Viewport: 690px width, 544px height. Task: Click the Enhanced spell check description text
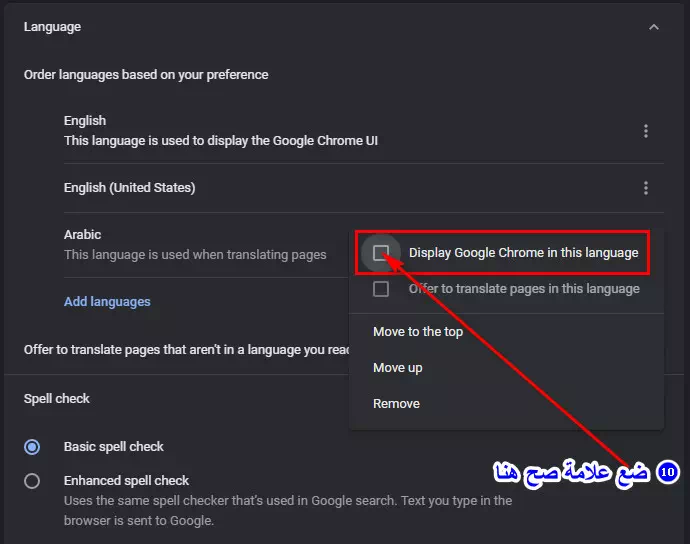[x=288, y=511]
